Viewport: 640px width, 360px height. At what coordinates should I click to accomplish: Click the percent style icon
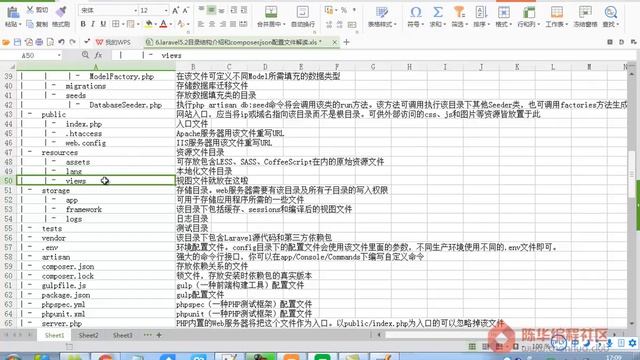pyautogui.click(x=344, y=10)
